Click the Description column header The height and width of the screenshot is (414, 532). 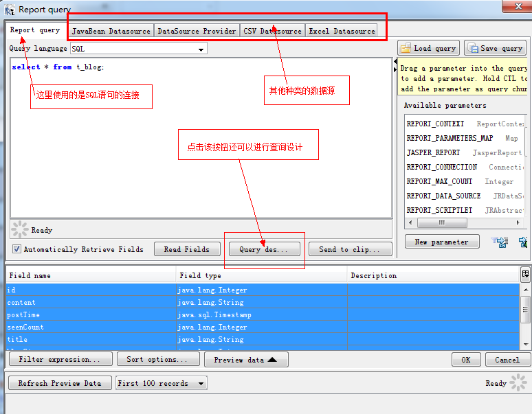click(433, 275)
